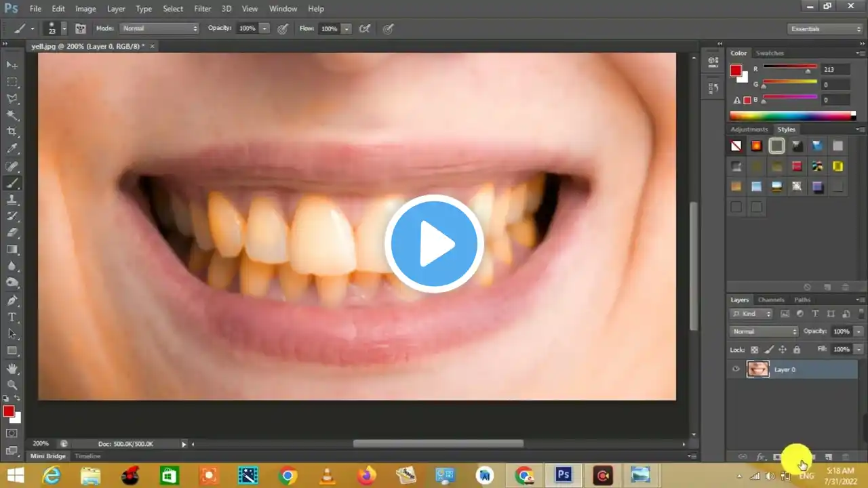Activate the Lasso tool
This screenshot has height=488, width=868.
click(x=12, y=98)
